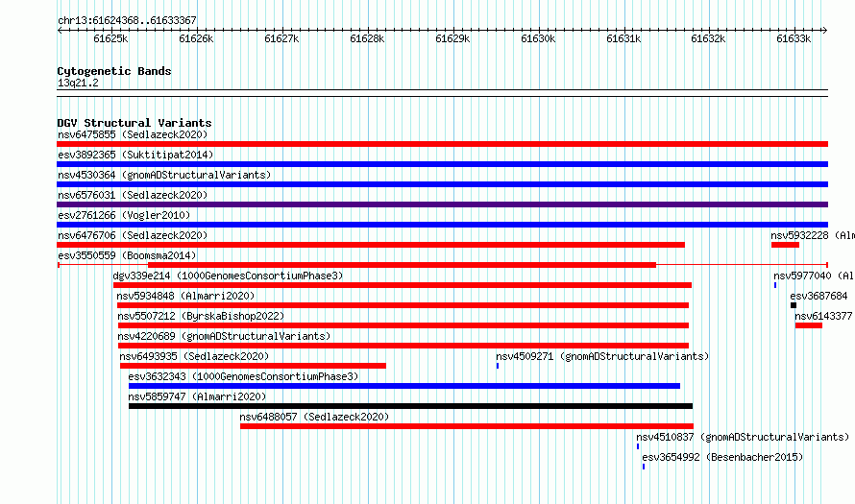
Task: Click the nsv4220689 (gnomADStructuralVariants) label
Action: [x=224, y=336]
